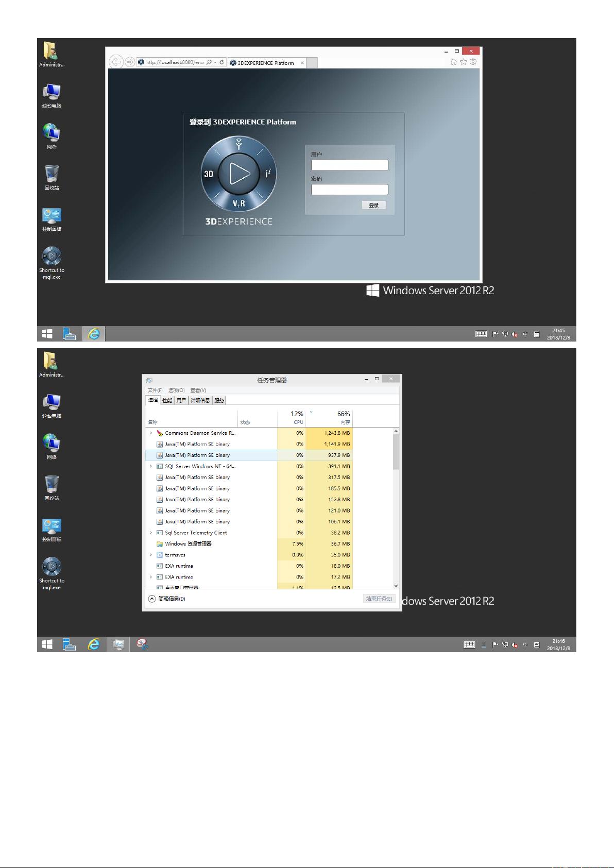Viewport: 614px width, 868px height.
Task: Click the search magnifier in the address bar
Action: click(209, 62)
